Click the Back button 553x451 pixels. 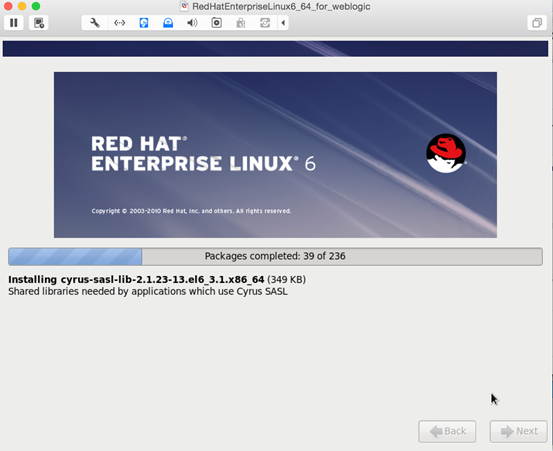[447, 431]
